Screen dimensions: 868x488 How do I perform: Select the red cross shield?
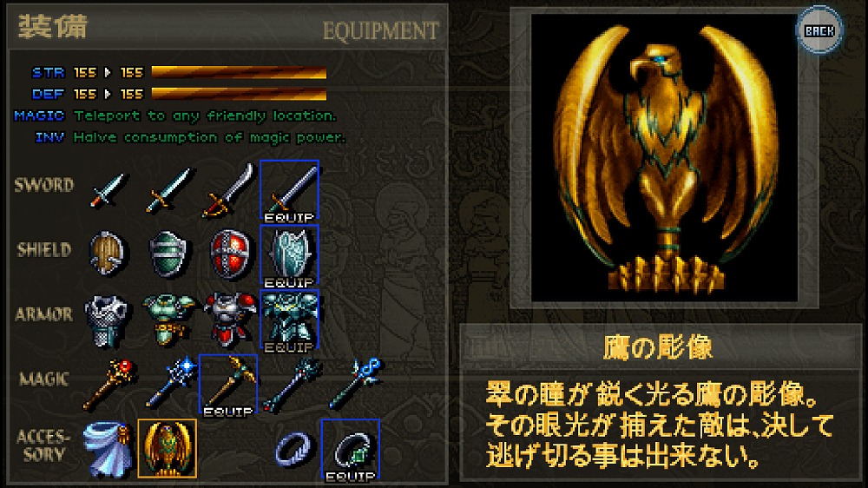click(230, 254)
